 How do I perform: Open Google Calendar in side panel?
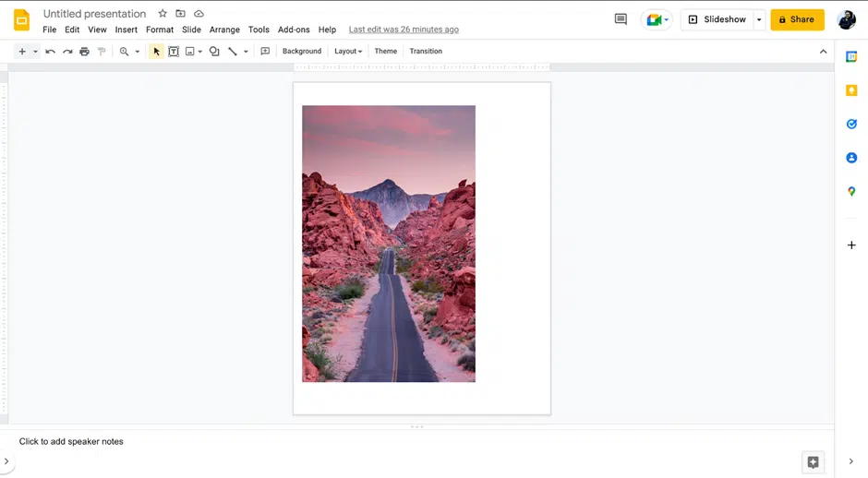[x=851, y=57]
